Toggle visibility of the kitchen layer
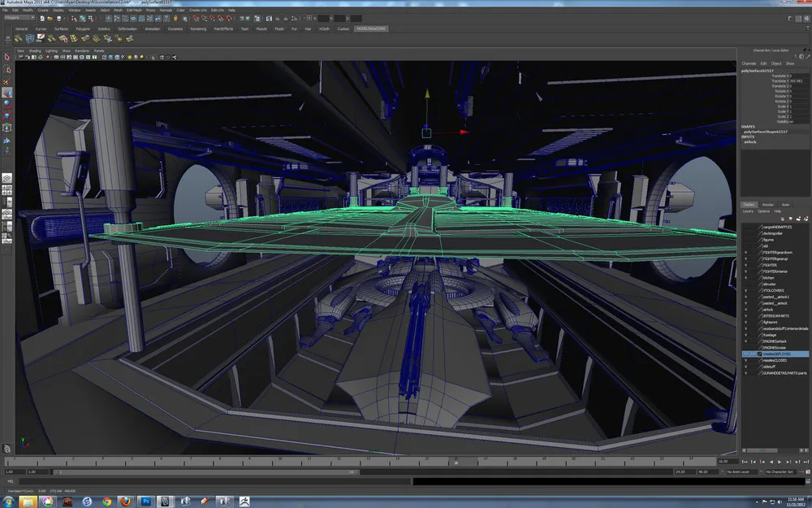Image resolution: width=812 pixels, height=508 pixels. pos(745,278)
